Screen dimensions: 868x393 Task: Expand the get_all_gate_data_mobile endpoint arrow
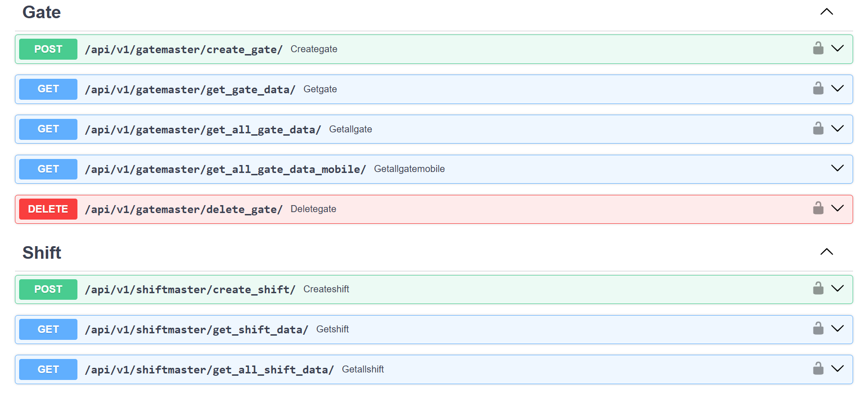[838, 168]
